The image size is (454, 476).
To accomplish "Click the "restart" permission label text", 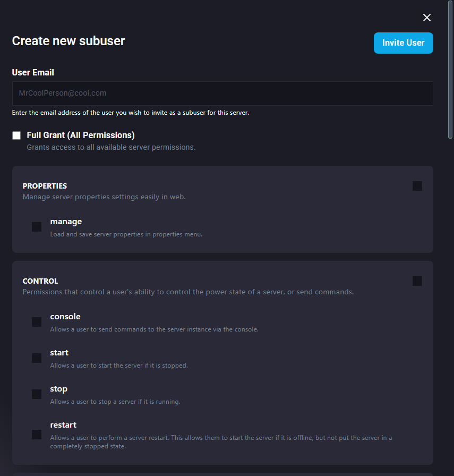I will click(x=63, y=425).
